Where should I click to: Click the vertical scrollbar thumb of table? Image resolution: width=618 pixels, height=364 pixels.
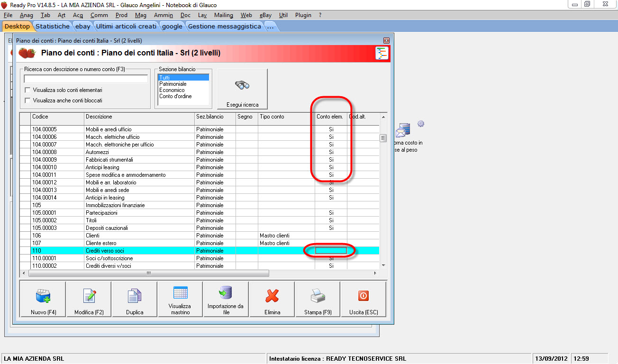(x=383, y=138)
